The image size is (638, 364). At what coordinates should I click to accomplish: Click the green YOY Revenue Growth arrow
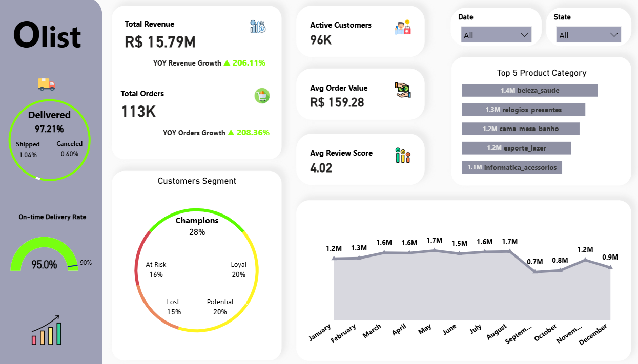tap(227, 63)
